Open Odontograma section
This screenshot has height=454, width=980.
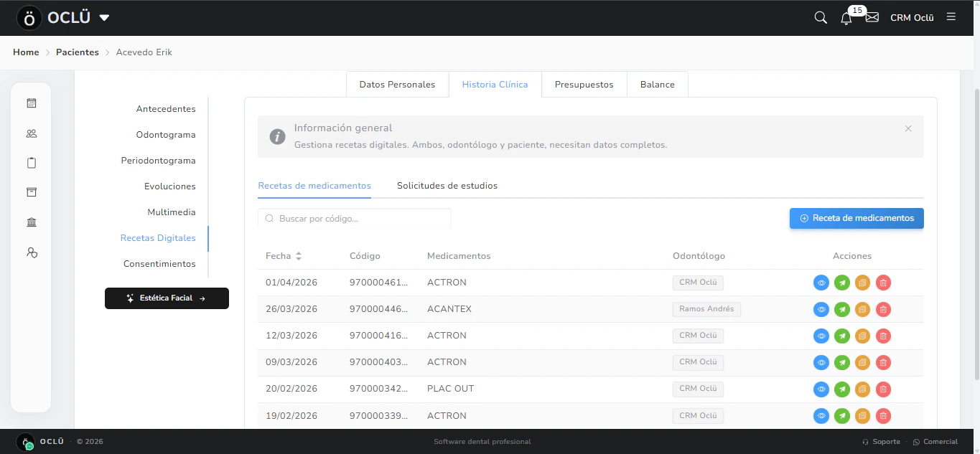point(166,135)
